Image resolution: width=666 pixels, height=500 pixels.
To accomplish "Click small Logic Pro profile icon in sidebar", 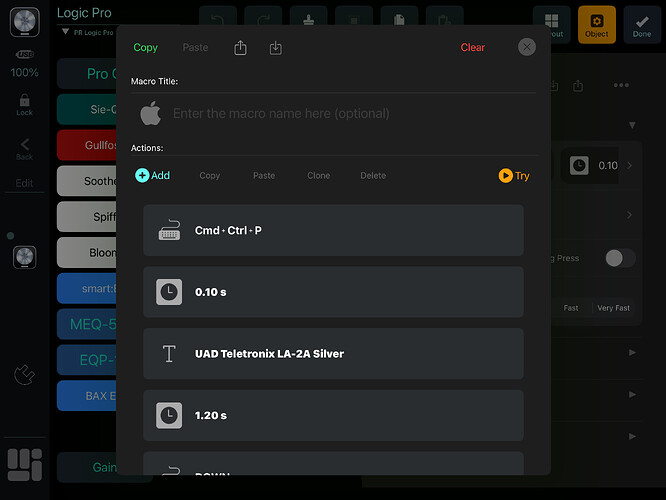I will pos(25,257).
